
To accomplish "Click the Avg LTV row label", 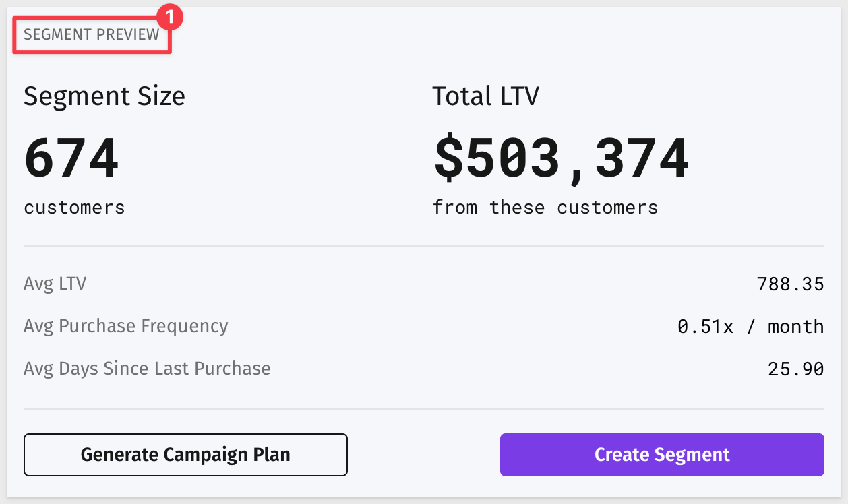I will 55,284.
